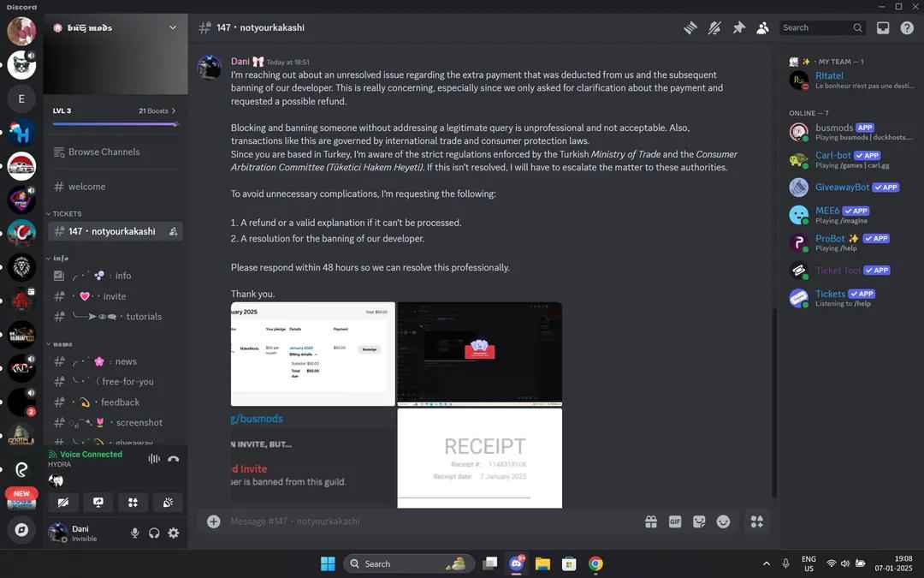
Task: Open the 21 Boosts details
Action: [157, 110]
